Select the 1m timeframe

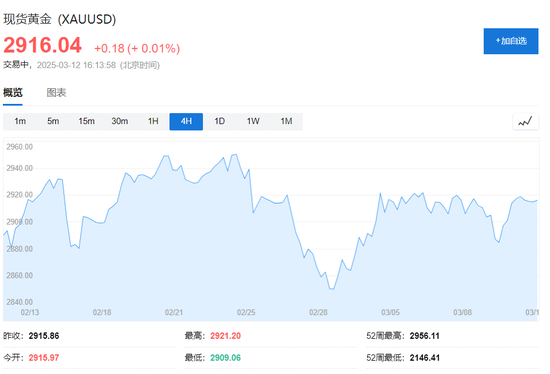pos(20,121)
